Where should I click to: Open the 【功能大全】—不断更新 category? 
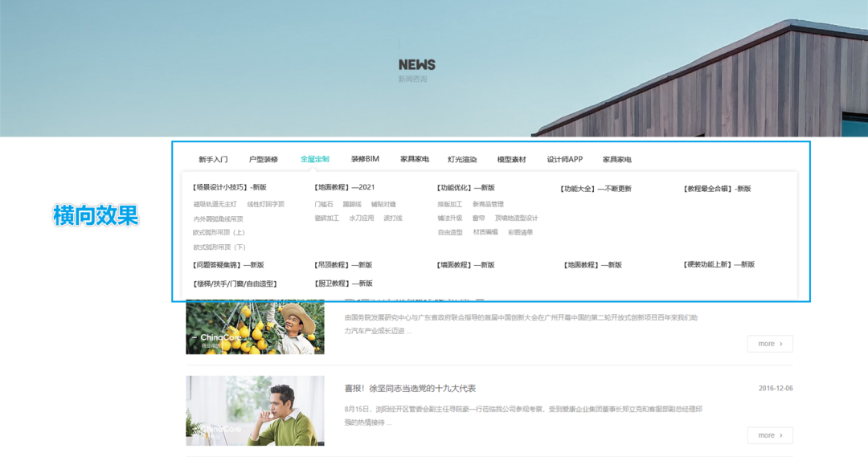[595, 189]
